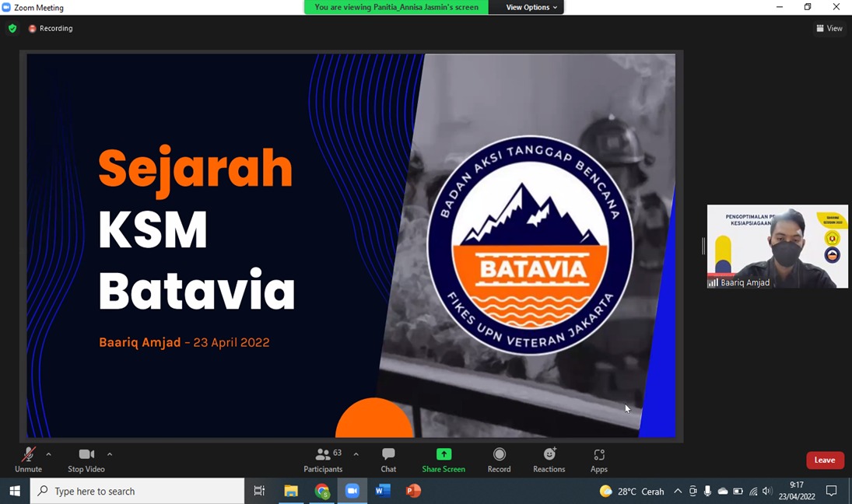This screenshot has height=504, width=852.
Task: Click the green Share Screen icon
Action: 444,454
